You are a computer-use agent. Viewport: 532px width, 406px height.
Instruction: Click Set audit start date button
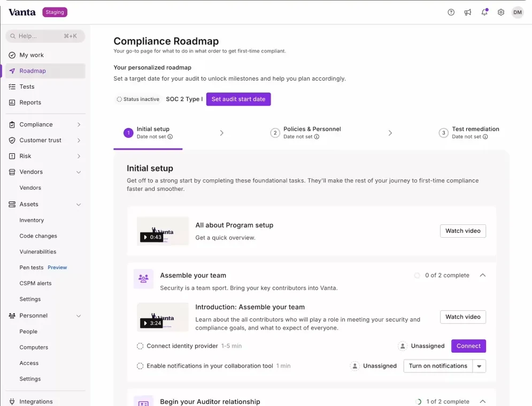(238, 99)
